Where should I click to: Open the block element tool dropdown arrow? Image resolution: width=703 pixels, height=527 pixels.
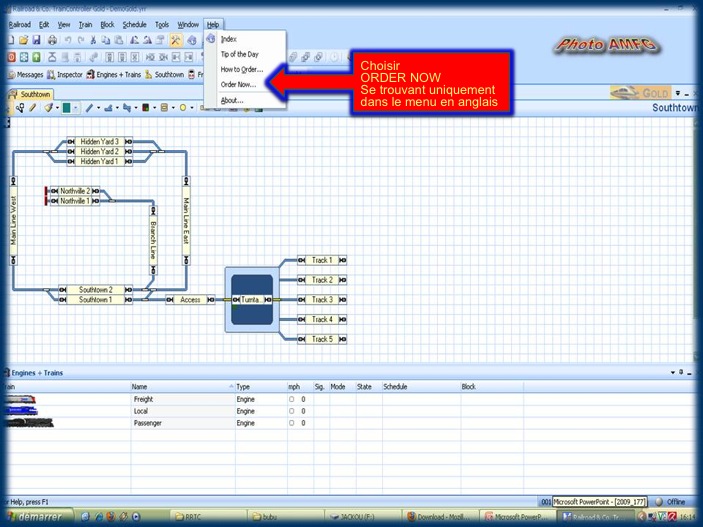[x=173, y=108]
